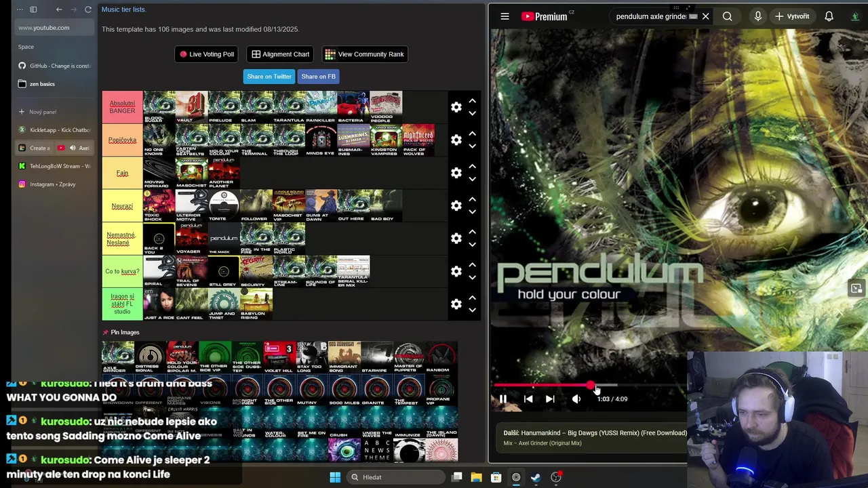Open a new tab via Nový panel
This screenshot has width=868, height=488.
(54, 112)
